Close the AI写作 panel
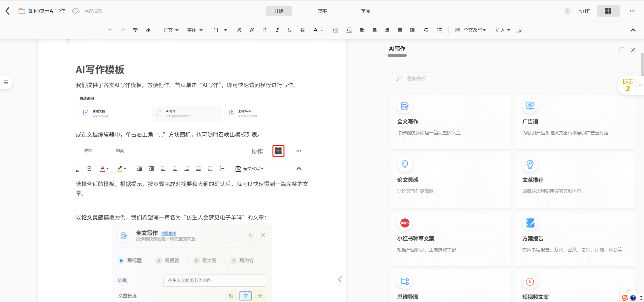The image size is (644, 302). [633, 50]
